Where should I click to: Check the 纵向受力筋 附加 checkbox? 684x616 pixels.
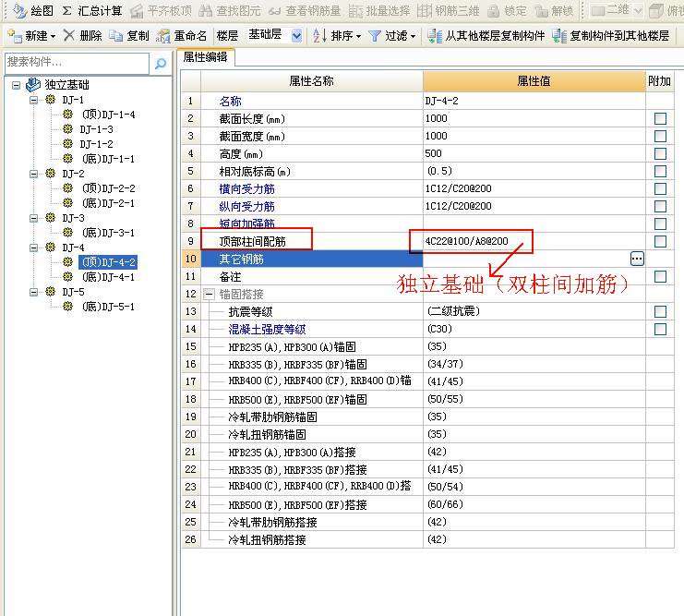point(660,206)
